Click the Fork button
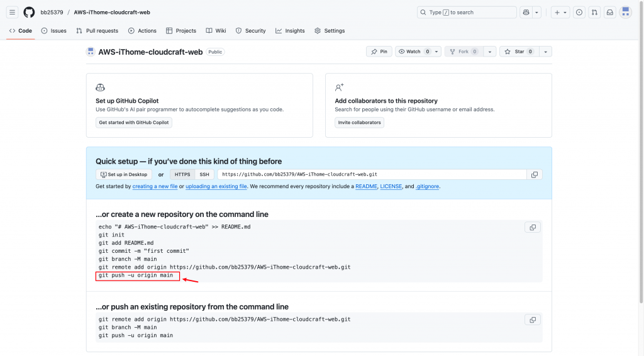 click(x=464, y=52)
